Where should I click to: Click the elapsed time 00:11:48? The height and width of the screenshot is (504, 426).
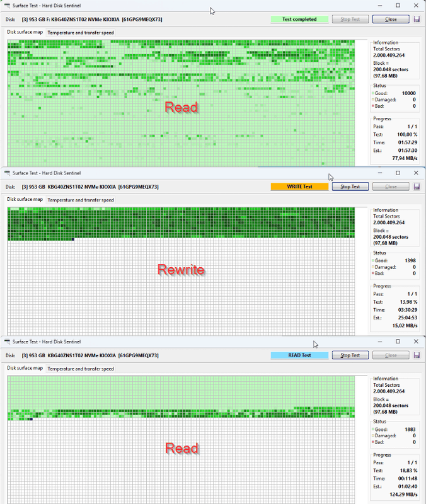pos(408,479)
